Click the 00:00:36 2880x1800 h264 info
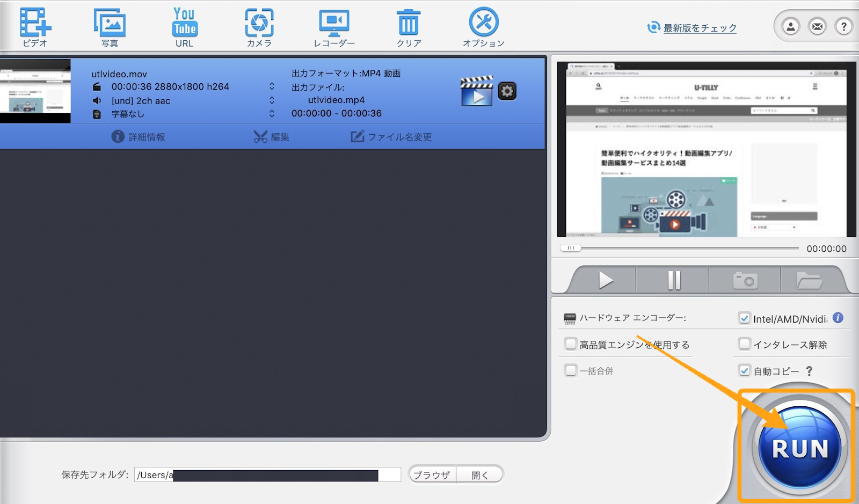Screen dimensions: 859x504 (x=170, y=86)
